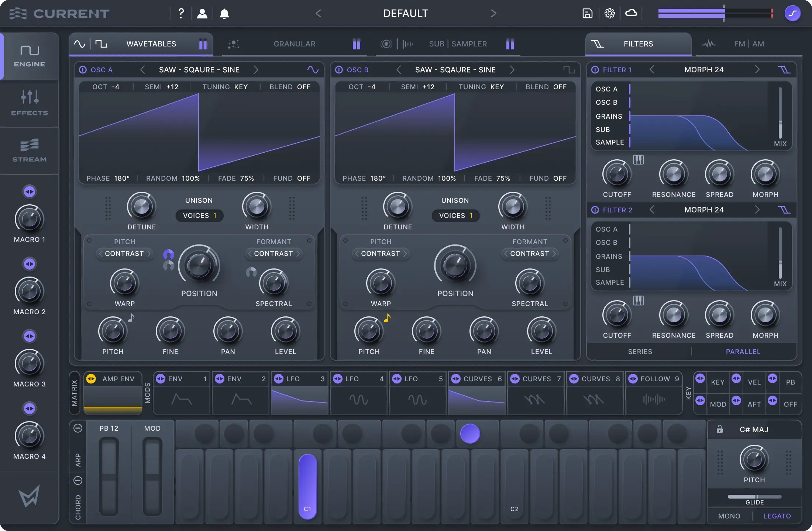The height and width of the screenshot is (531, 812).
Task: Click the FOLLOW 9 modulation source icon
Action: pyautogui.click(x=633, y=379)
